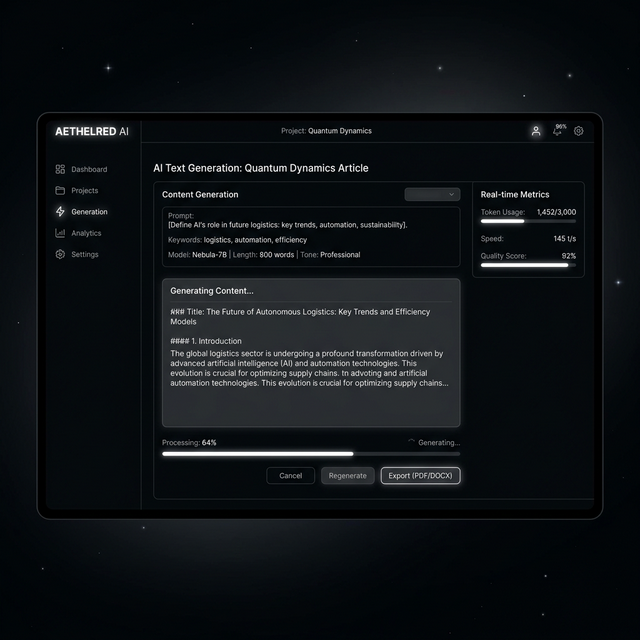Click the 'Content Generation' panel heading
The image size is (640, 640).
[x=200, y=194]
